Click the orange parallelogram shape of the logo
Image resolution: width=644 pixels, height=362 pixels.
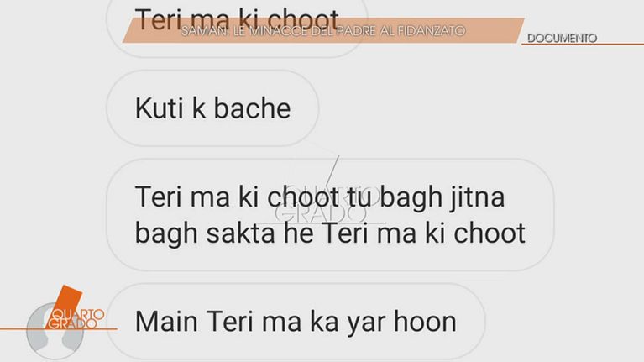(x=68, y=298)
